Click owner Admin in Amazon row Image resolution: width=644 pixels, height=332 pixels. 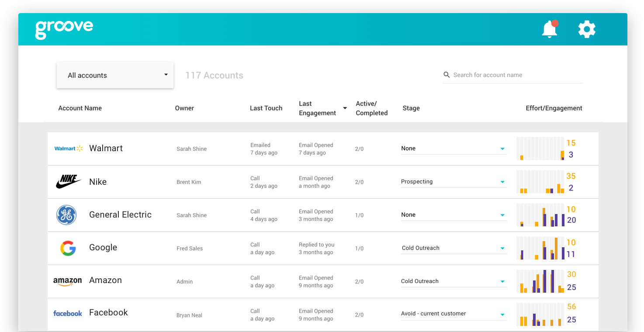coord(185,282)
